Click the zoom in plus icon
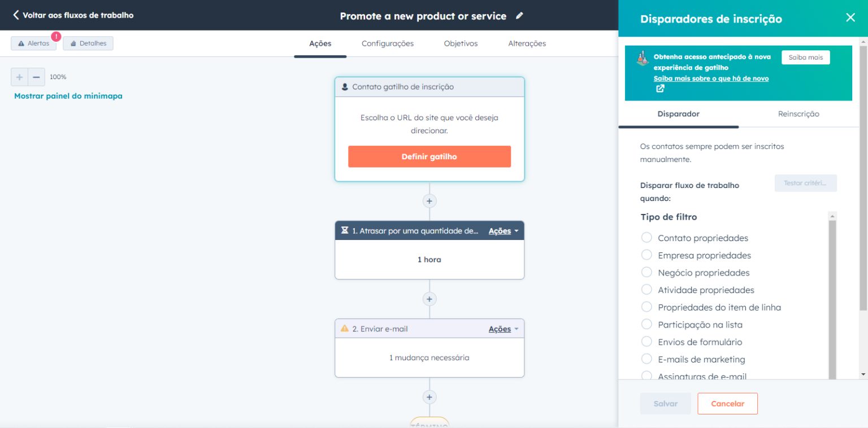 pyautogui.click(x=19, y=77)
